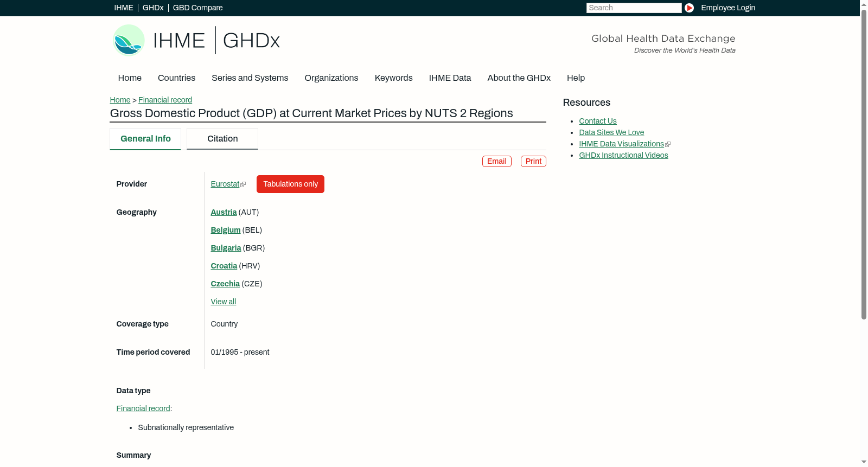Open the Help menu item
The height and width of the screenshot is (467, 868).
pos(576,78)
